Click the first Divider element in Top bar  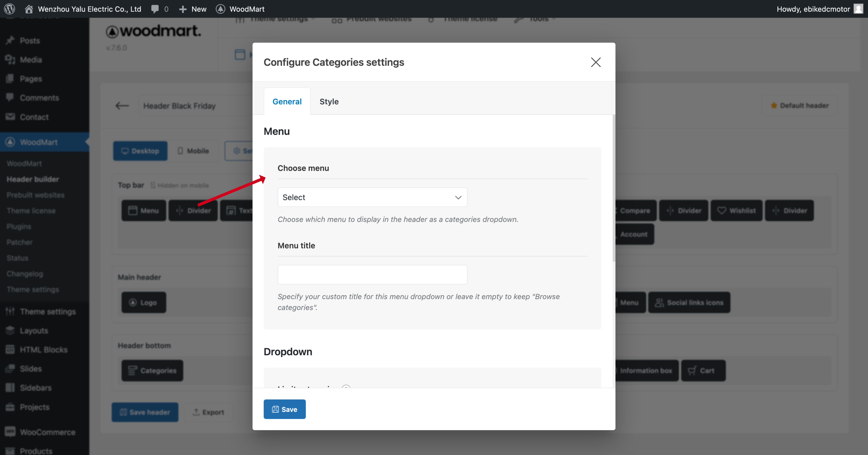pyautogui.click(x=193, y=211)
